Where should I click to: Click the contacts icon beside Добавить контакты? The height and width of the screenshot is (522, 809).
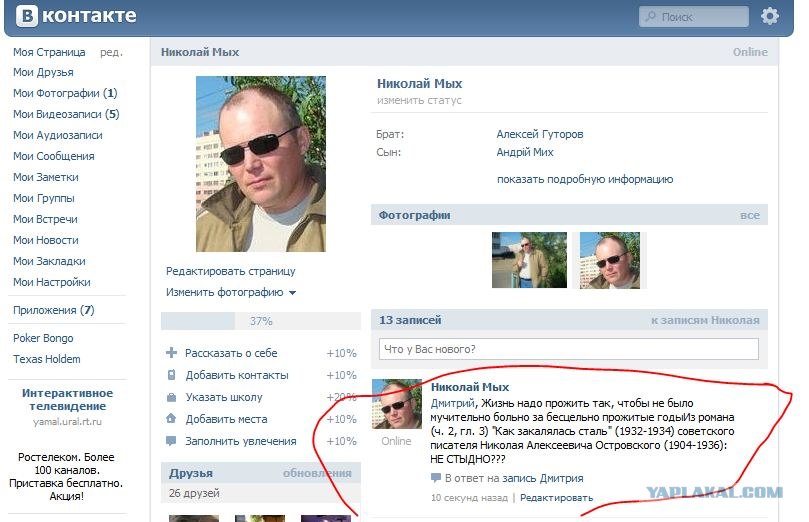pos(171,375)
